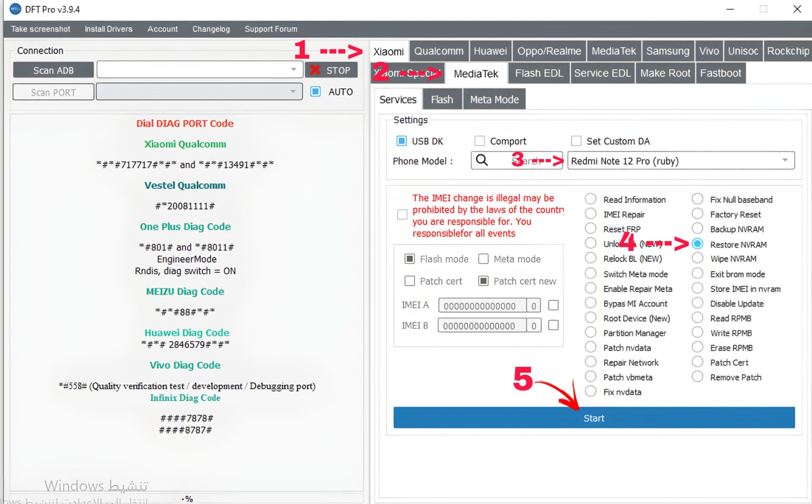Switch to the Samsung tab
Screen dimensions: 812x504
click(668, 51)
